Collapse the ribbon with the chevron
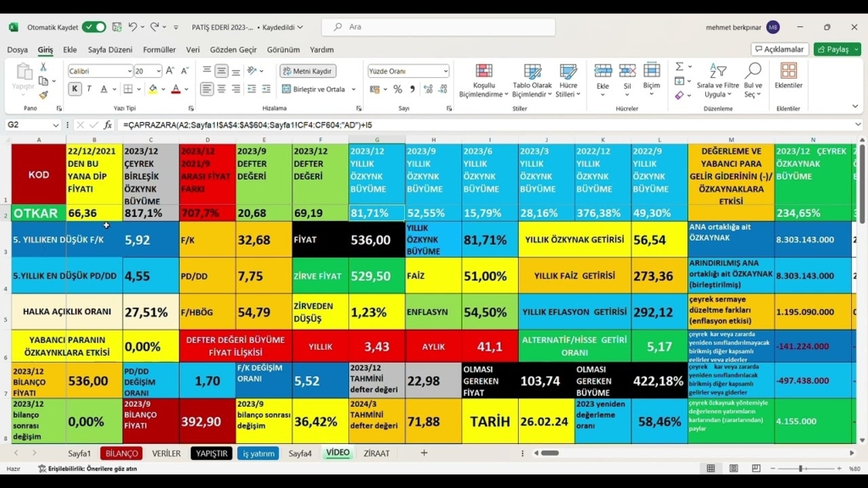868x488 pixels. [x=854, y=106]
